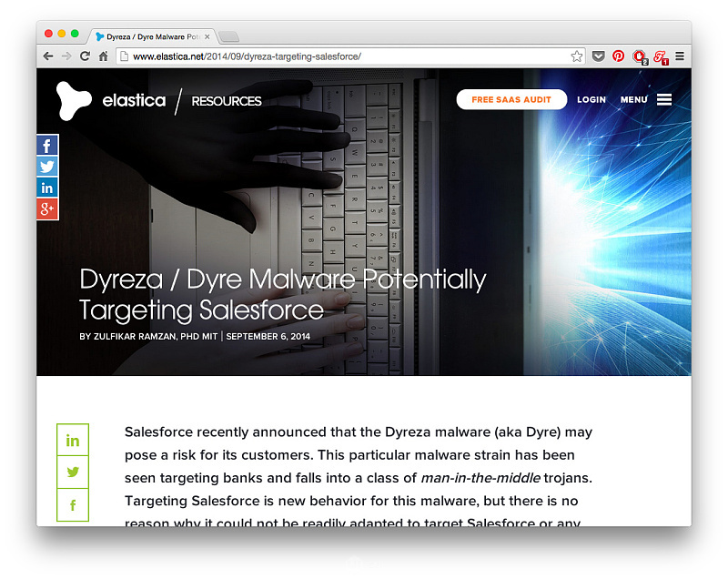The image size is (728, 579).
Task: Share on Google Plus via the red side button
Action: (x=47, y=209)
